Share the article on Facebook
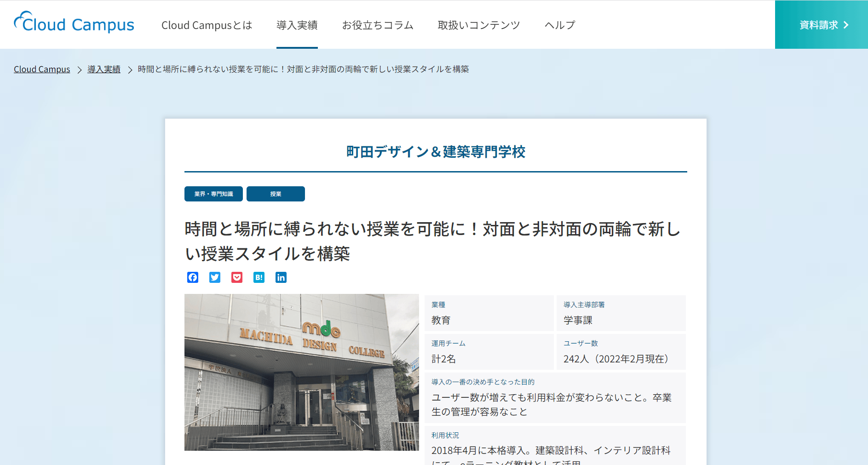 pyautogui.click(x=193, y=277)
